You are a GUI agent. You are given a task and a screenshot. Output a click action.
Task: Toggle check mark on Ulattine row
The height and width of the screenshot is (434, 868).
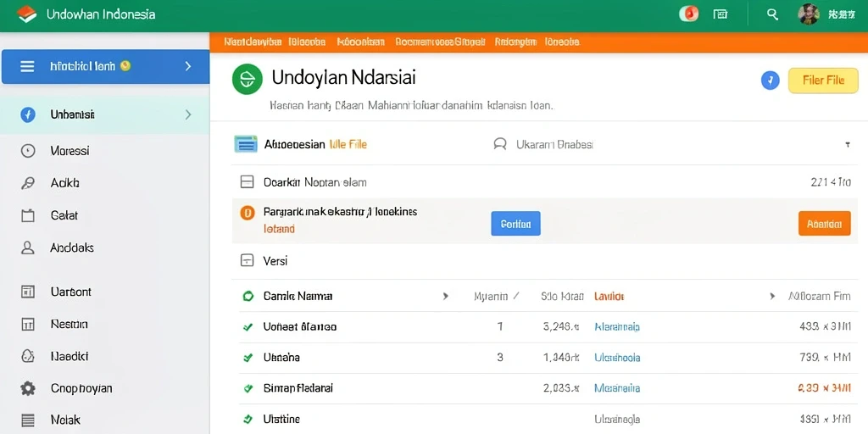click(x=248, y=419)
